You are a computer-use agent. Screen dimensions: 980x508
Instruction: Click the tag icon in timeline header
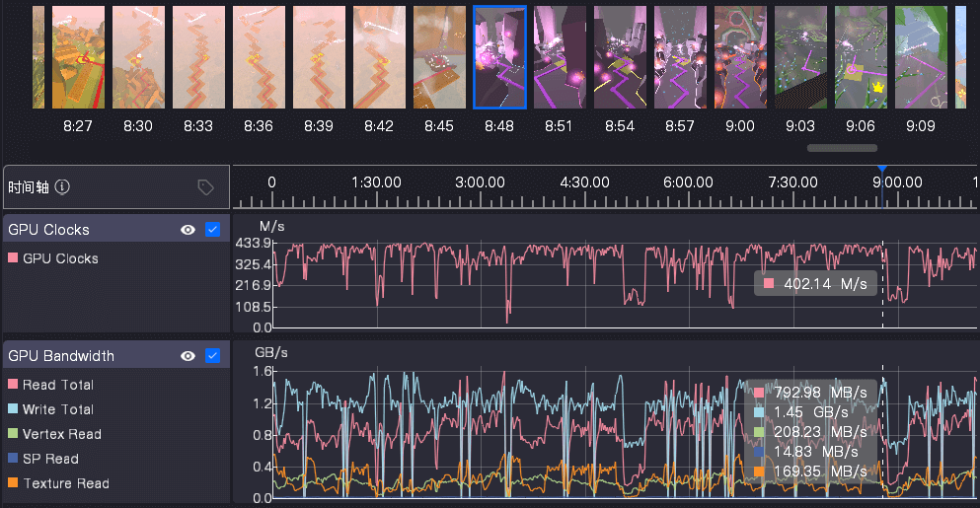(x=205, y=187)
